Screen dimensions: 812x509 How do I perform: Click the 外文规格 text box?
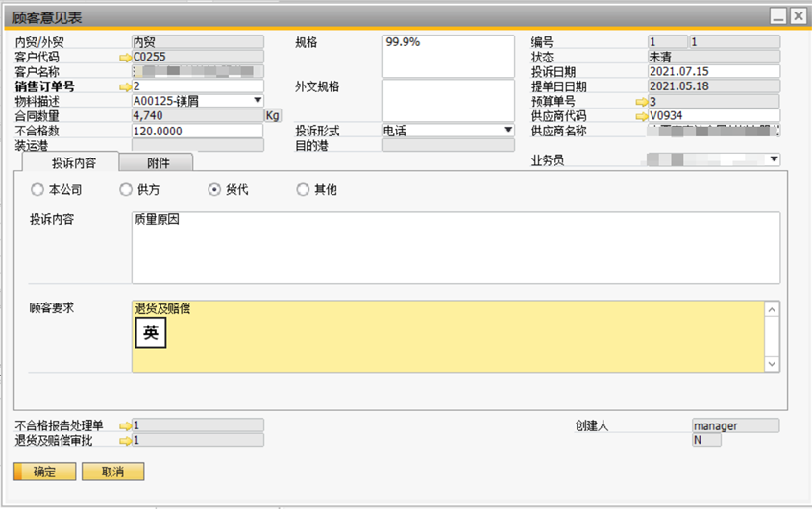click(x=449, y=101)
